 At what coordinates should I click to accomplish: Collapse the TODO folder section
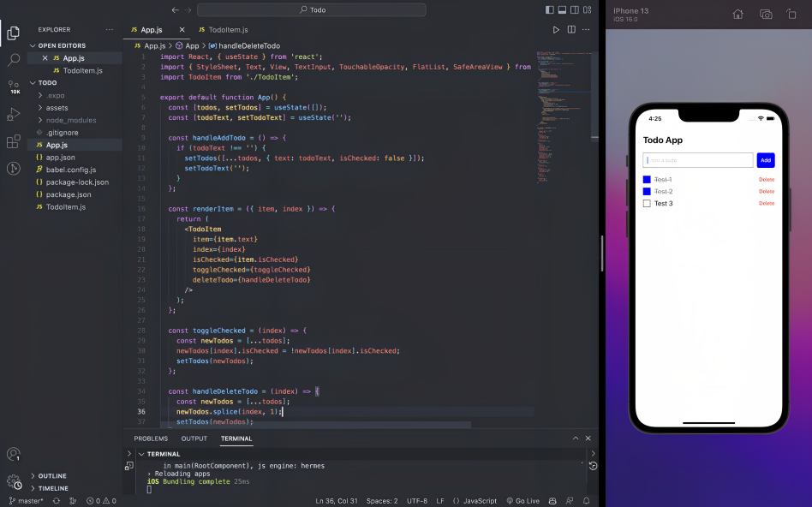click(x=33, y=83)
